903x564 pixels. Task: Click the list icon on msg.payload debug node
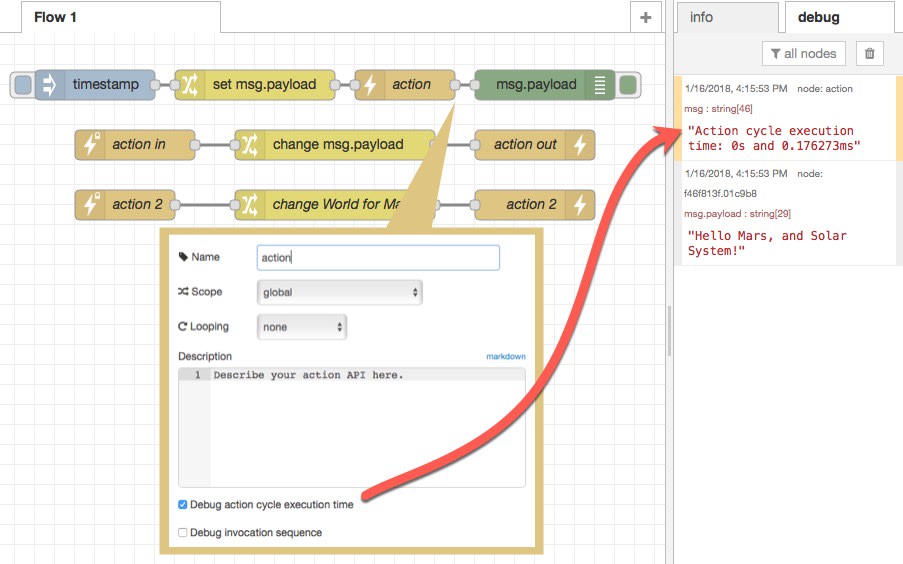click(600, 85)
